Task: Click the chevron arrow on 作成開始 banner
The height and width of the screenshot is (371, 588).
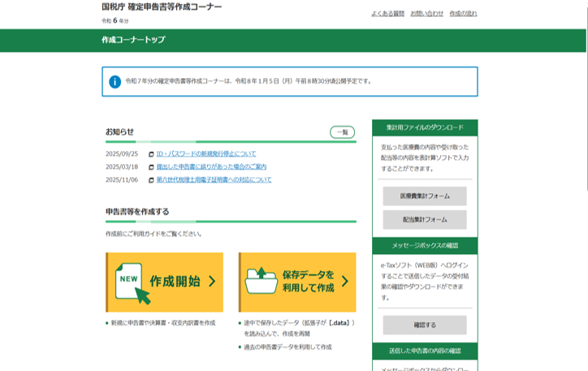Action: 212,282
